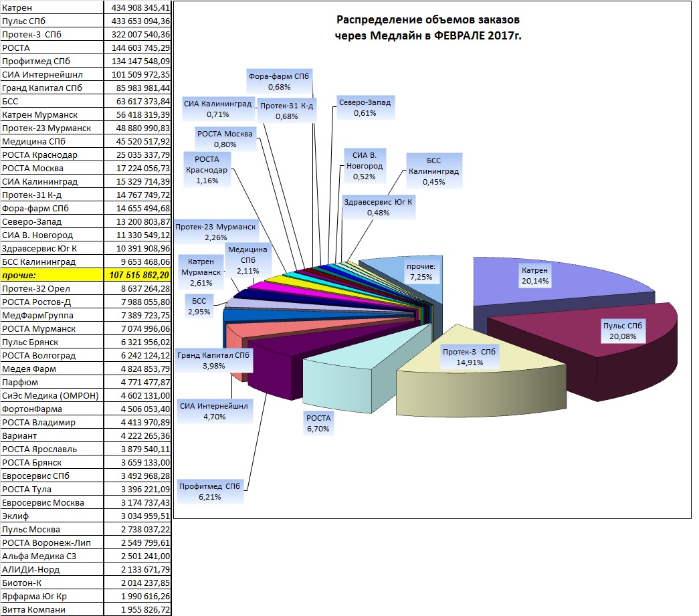
Task: Click the Пульс СПб name cell in the table
Action: (x=52, y=21)
